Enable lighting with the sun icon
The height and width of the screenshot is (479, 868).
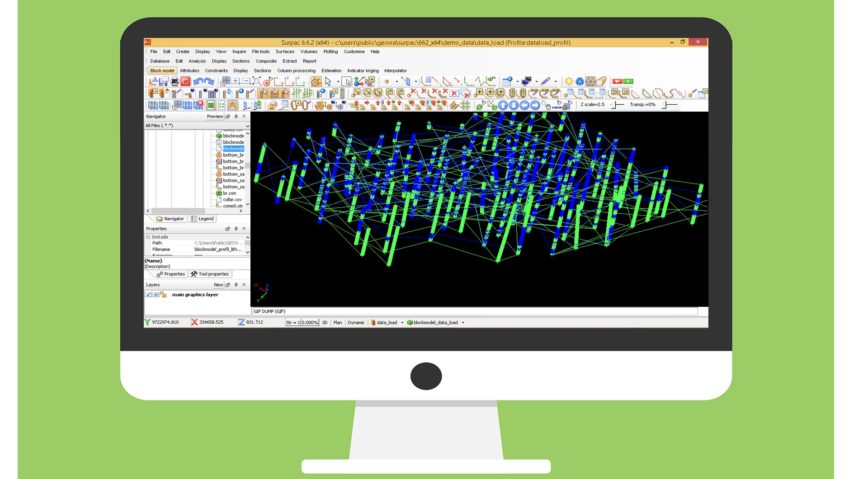[569, 81]
